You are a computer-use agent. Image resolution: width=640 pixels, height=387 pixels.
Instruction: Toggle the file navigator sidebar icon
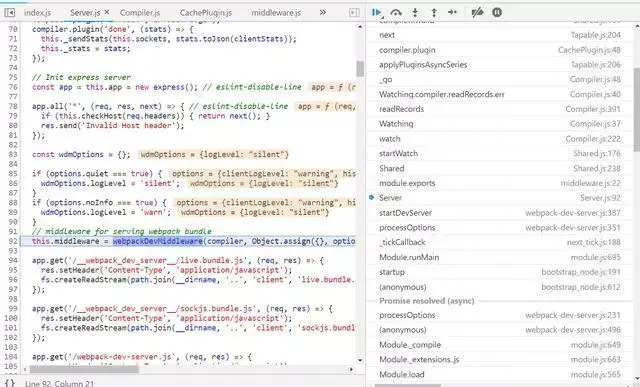click(x=9, y=13)
